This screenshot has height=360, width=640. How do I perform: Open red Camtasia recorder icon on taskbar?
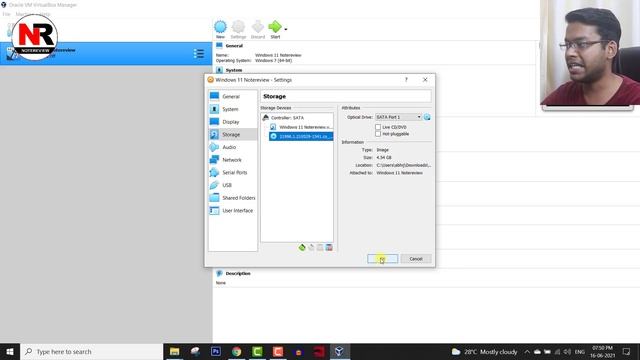pos(278,351)
